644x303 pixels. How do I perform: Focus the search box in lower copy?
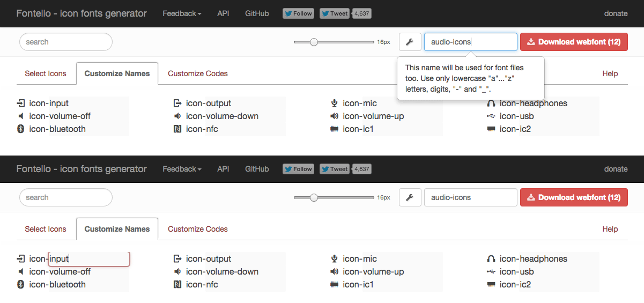66,197
